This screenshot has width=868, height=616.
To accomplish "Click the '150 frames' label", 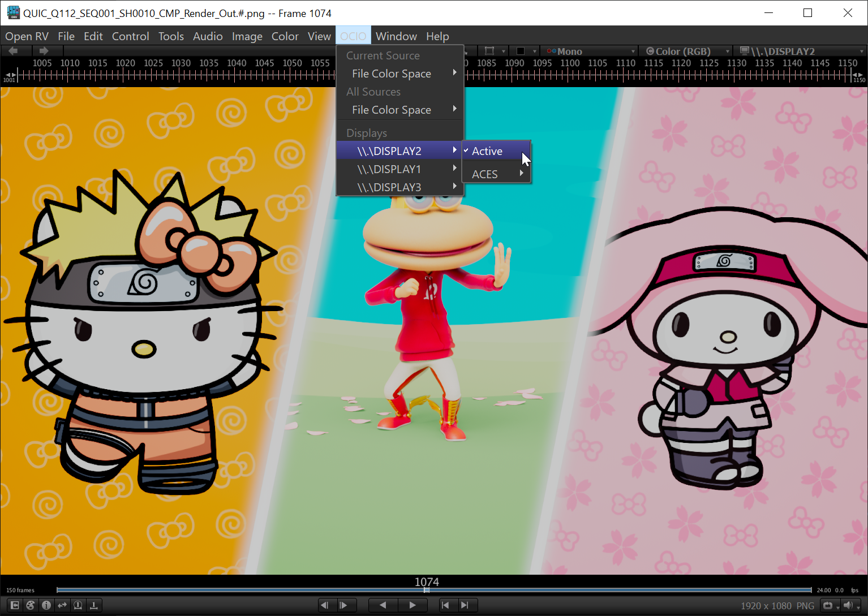I will click(20, 590).
